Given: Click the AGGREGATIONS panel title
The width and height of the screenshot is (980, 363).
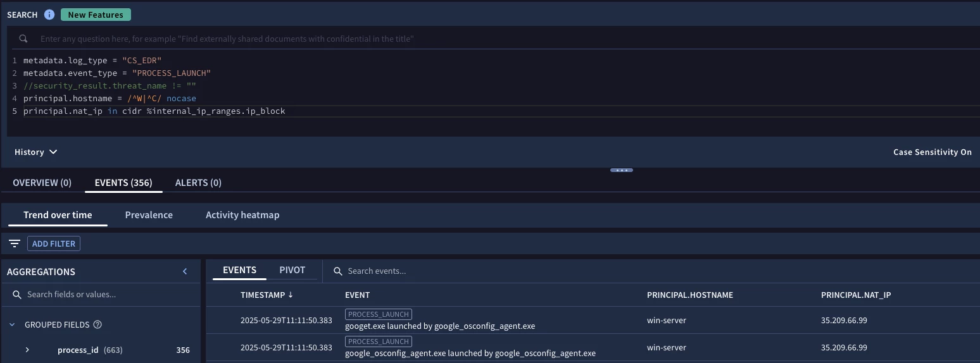Looking at the screenshot, I should 41,271.
